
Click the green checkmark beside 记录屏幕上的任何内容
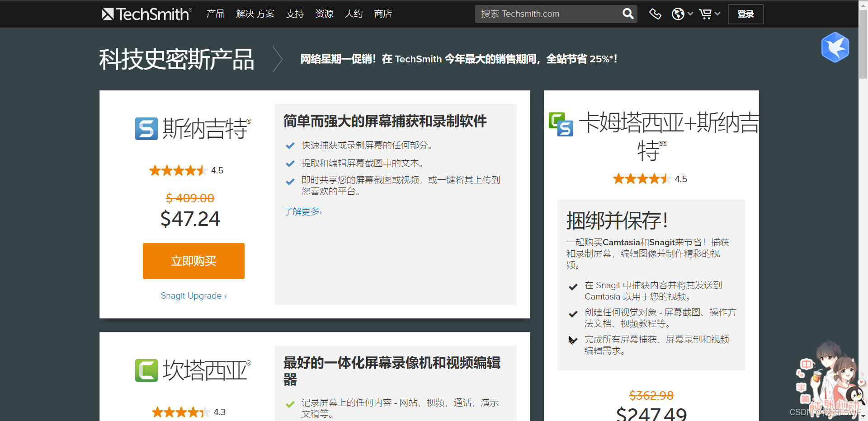pyautogui.click(x=290, y=404)
